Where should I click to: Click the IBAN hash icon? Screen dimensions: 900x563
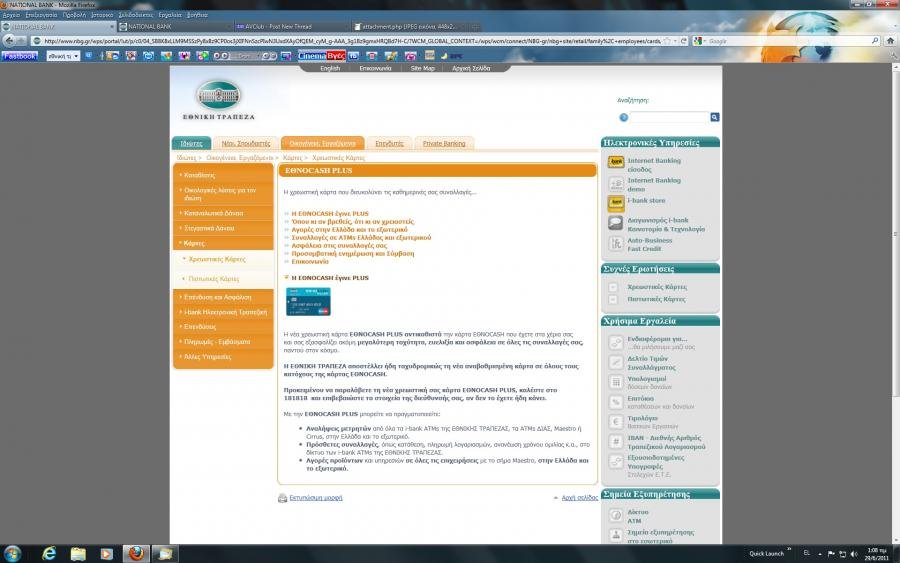[x=616, y=441]
